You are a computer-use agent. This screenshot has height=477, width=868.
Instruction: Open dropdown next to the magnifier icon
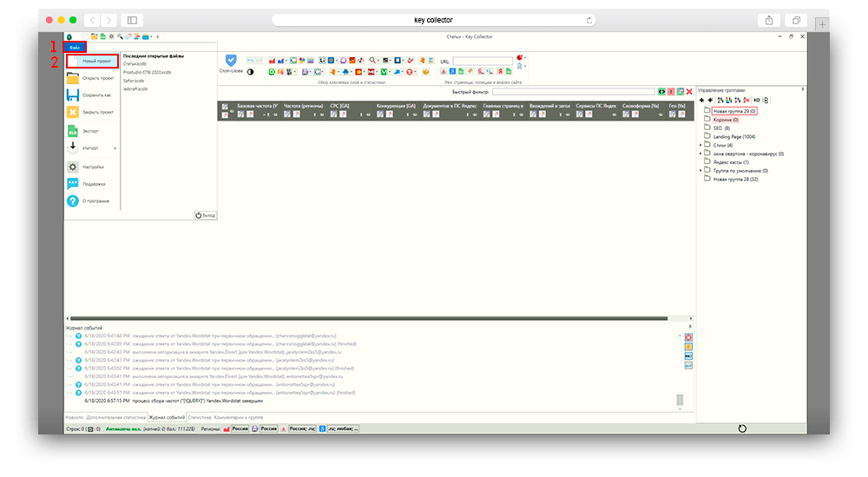(378, 61)
